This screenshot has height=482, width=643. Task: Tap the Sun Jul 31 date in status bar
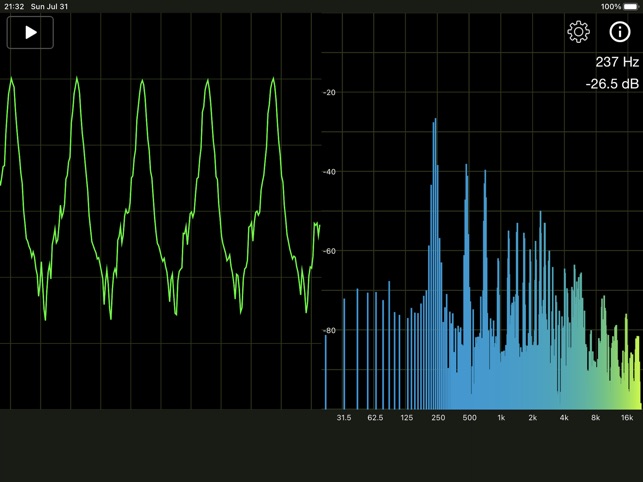click(49, 7)
